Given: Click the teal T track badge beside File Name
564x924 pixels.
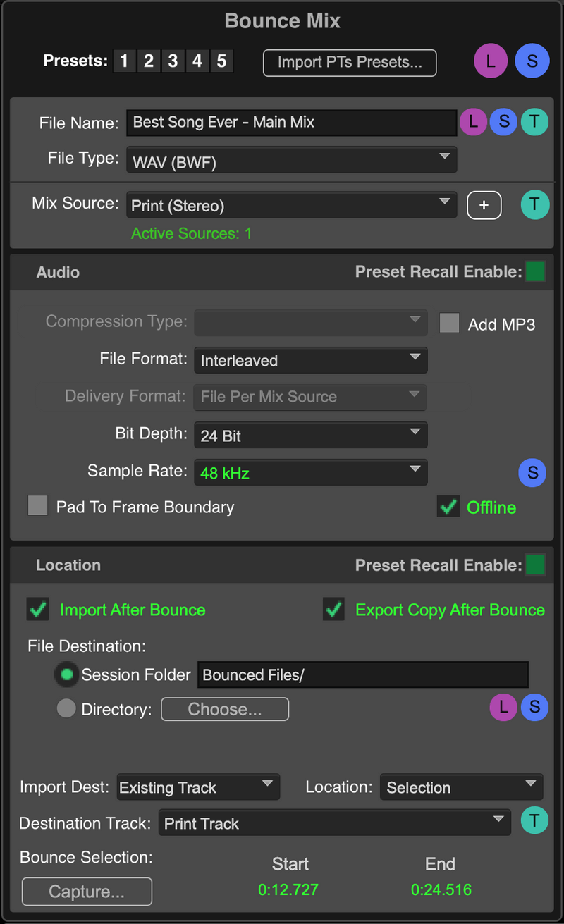Looking at the screenshot, I should point(534,122).
